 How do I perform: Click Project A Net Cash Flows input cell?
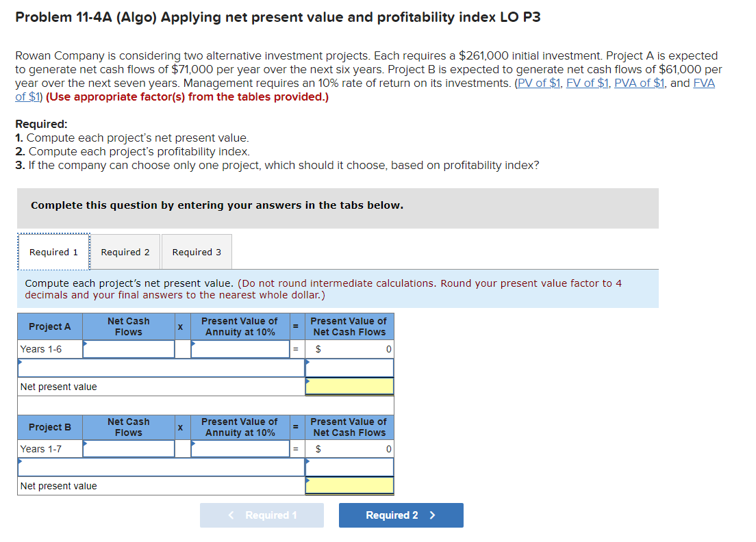(128, 349)
